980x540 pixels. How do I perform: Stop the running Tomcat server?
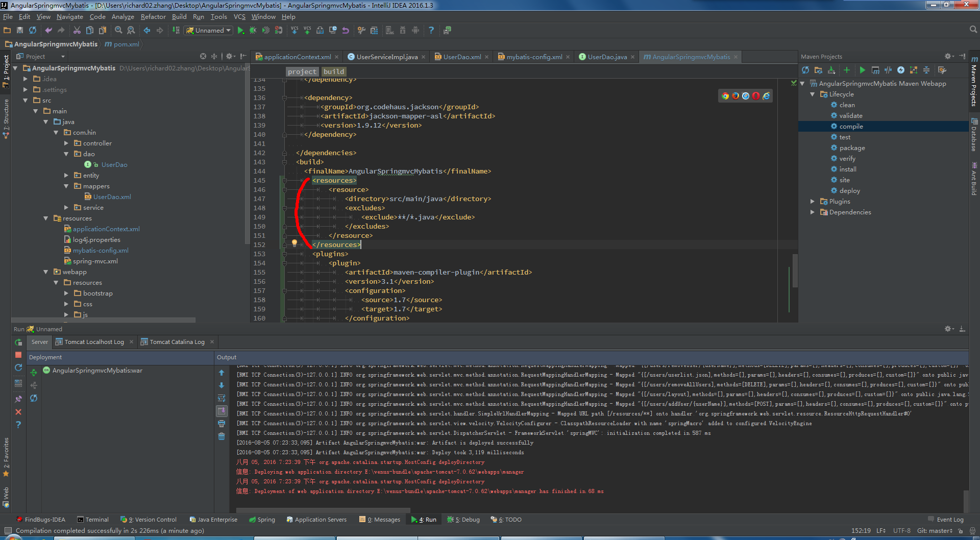click(x=18, y=355)
